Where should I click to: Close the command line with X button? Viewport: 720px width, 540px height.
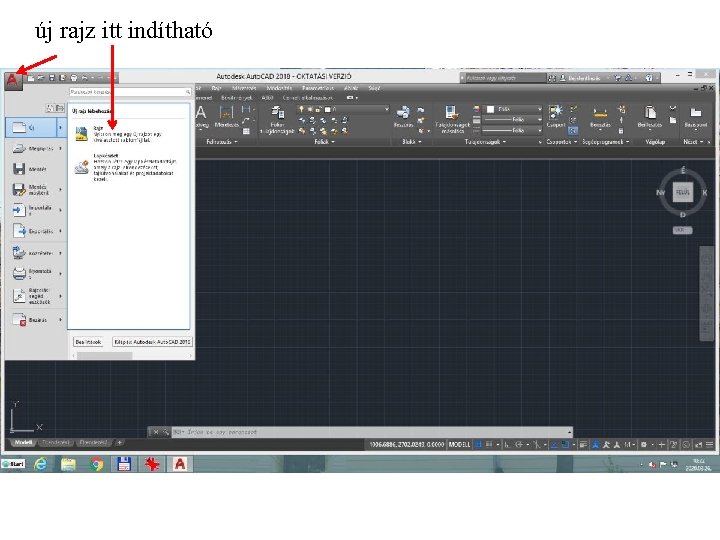pyautogui.click(x=156, y=432)
